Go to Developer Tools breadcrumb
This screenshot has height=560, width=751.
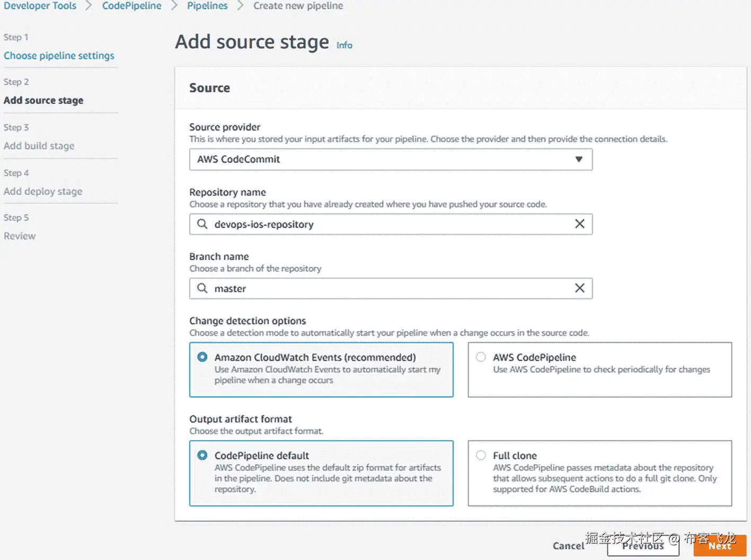tap(40, 6)
